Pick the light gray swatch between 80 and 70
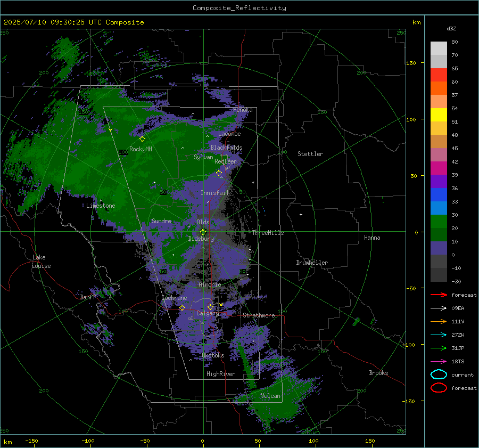 pyautogui.click(x=439, y=48)
